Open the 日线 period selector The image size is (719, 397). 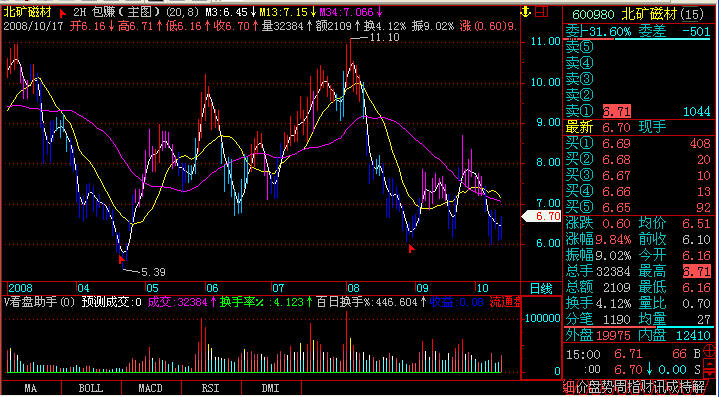542,288
